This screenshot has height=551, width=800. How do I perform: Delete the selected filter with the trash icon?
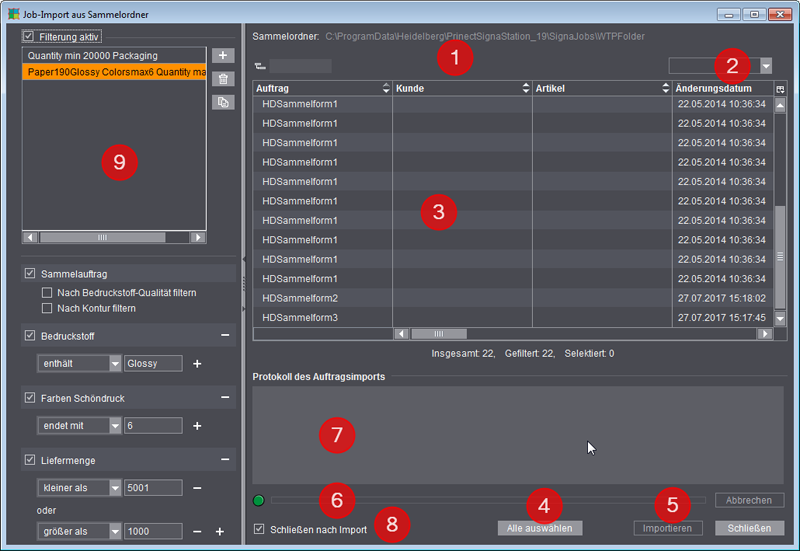(223, 79)
